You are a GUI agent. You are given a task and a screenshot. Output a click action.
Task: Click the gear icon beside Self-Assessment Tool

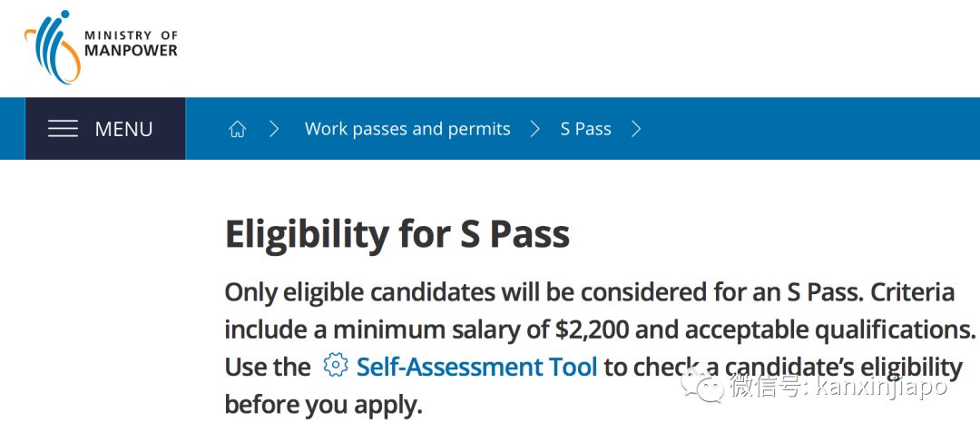click(x=336, y=366)
